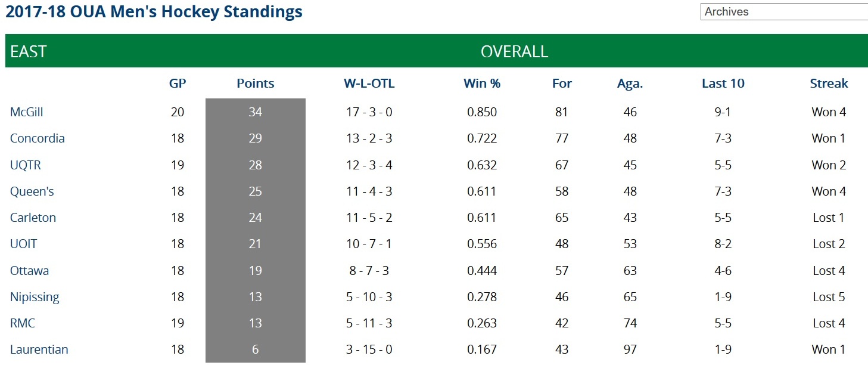Select the Win % column header
Screen dimensions: 868x365
(482, 83)
